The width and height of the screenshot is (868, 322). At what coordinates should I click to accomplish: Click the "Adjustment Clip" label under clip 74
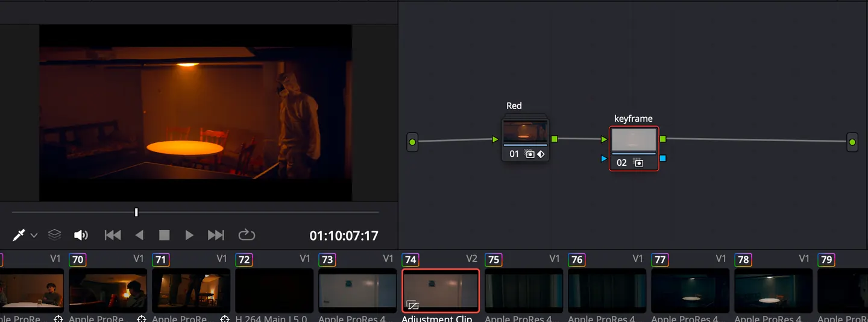click(x=437, y=318)
